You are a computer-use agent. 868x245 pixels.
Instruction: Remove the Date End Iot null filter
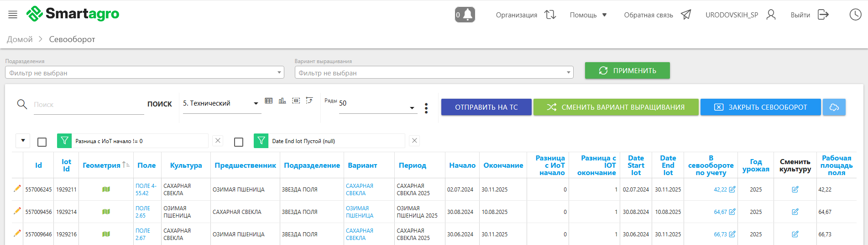[x=414, y=141]
